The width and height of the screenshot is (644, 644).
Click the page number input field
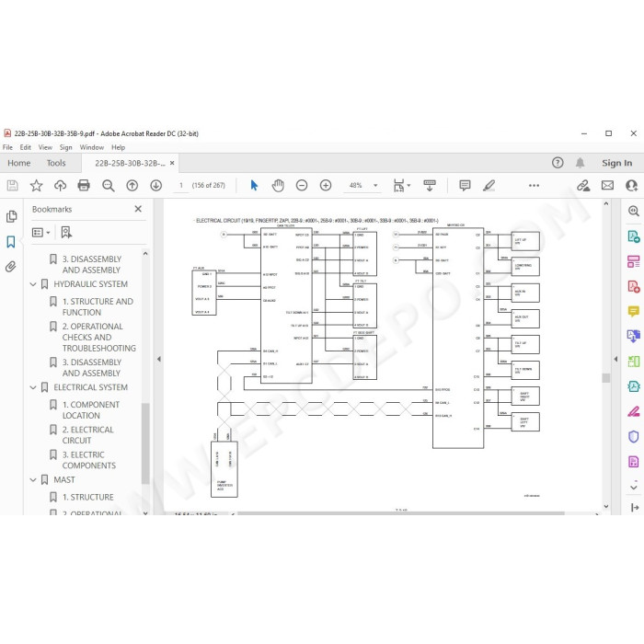[180, 186]
